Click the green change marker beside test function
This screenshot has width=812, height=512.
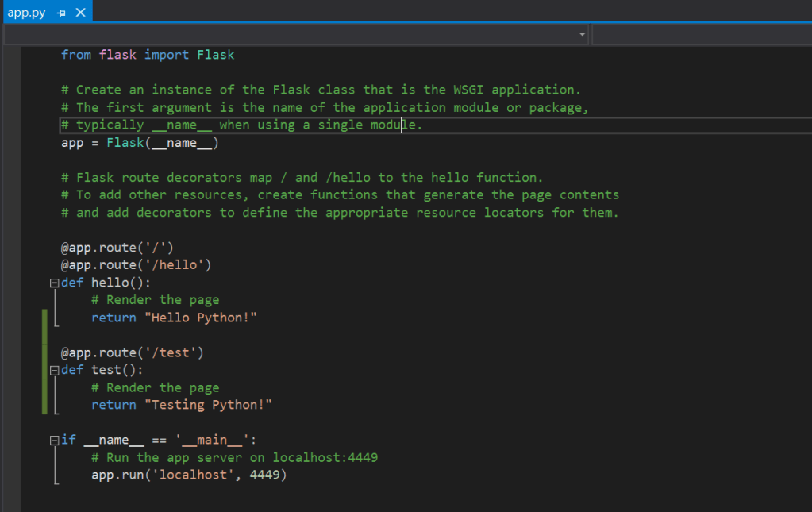[44, 379]
